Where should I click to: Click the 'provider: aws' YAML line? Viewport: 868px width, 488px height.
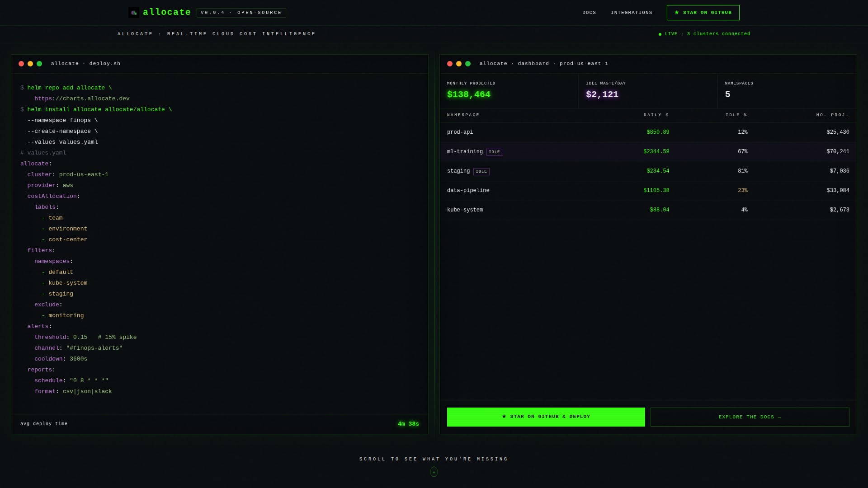pyautogui.click(x=50, y=185)
